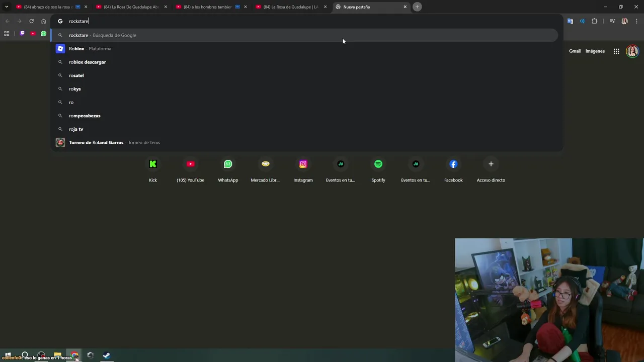The height and width of the screenshot is (362, 644).
Task: Open Steam from the taskbar
Action: click(x=107, y=355)
